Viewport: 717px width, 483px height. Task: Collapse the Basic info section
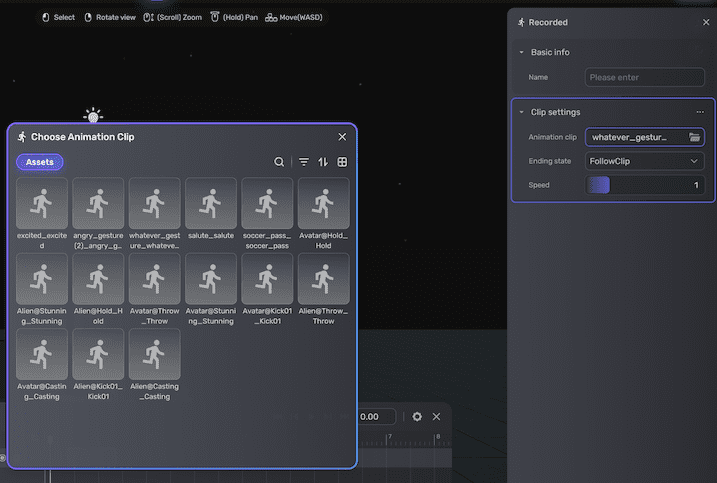pos(521,52)
